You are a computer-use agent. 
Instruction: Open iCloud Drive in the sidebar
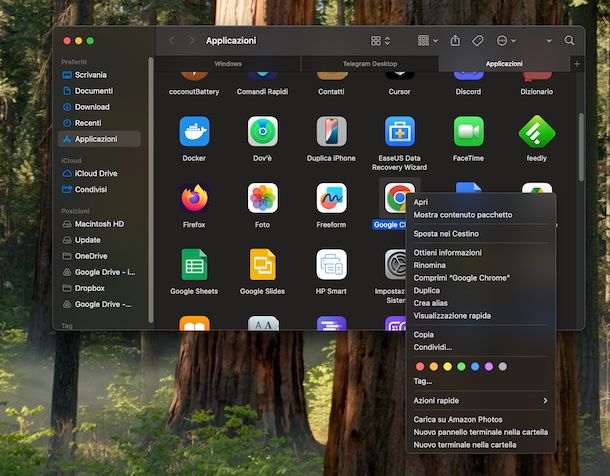click(x=99, y=173)
